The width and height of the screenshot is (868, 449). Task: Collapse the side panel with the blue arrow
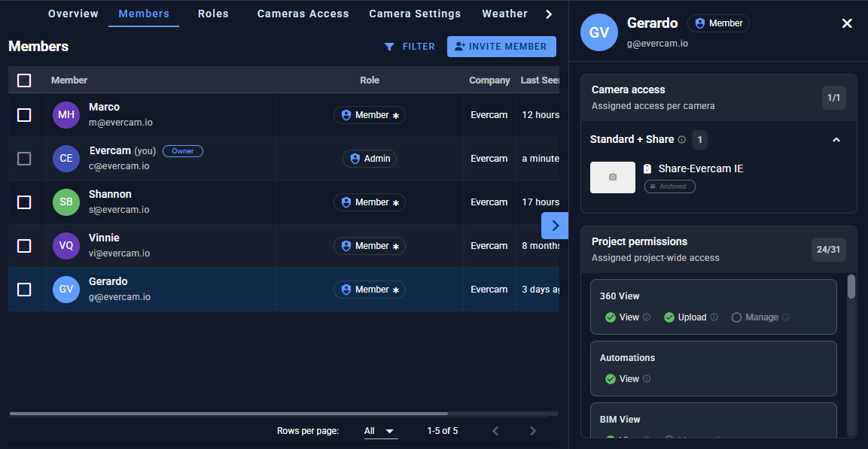coord(556,226)
